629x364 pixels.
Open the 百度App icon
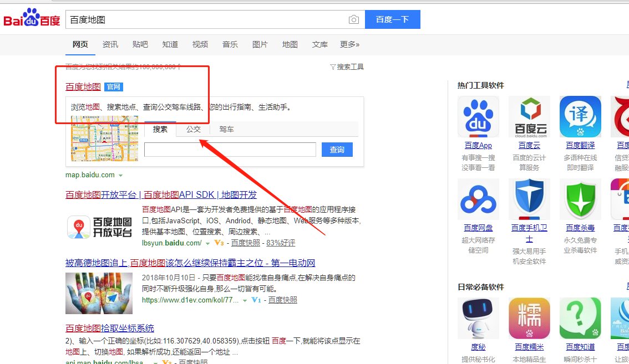478,116
